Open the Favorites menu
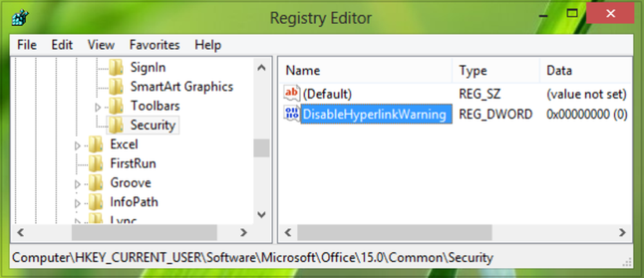This screenshot has width=644, height=278. click(155, 45)
